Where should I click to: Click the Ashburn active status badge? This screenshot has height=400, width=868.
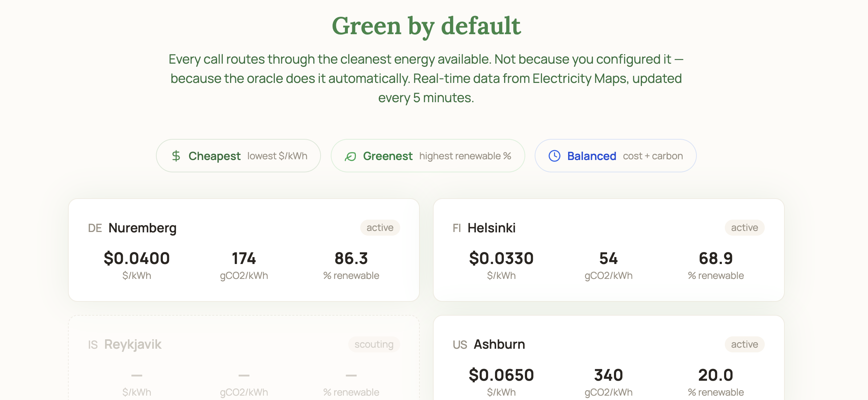[x=744, y=344]
